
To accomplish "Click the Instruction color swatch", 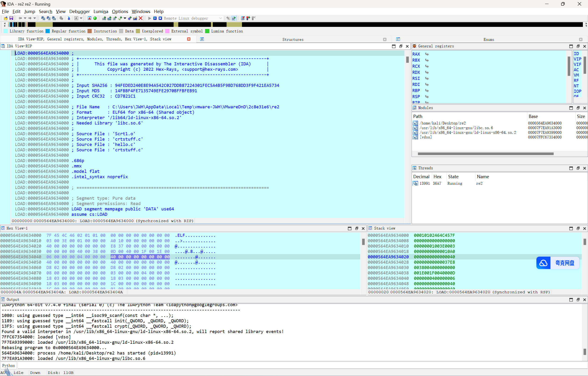I will coord(90,31).
